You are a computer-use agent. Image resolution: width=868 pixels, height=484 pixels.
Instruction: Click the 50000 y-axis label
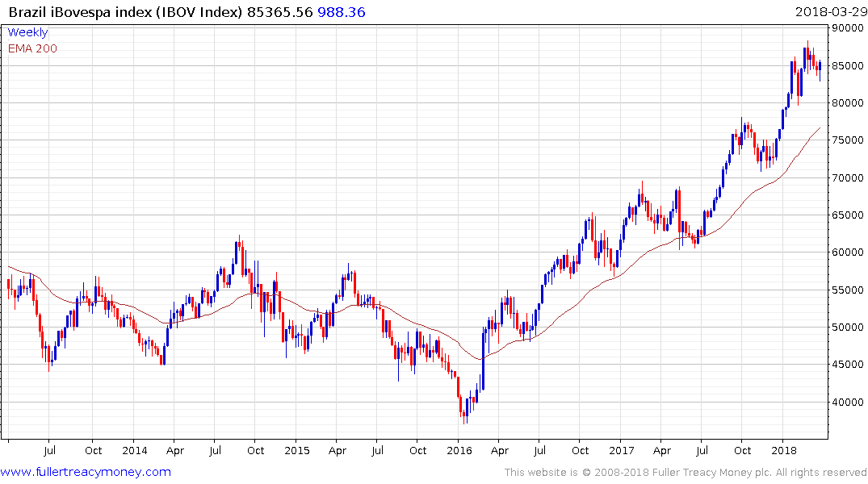click(x=849, y=327)
